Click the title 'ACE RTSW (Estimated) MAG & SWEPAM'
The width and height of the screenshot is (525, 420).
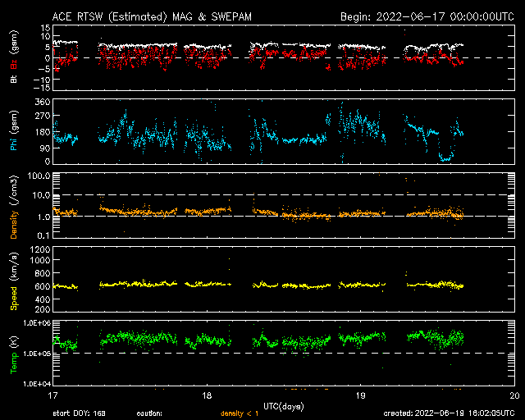(x=152, y=16)
